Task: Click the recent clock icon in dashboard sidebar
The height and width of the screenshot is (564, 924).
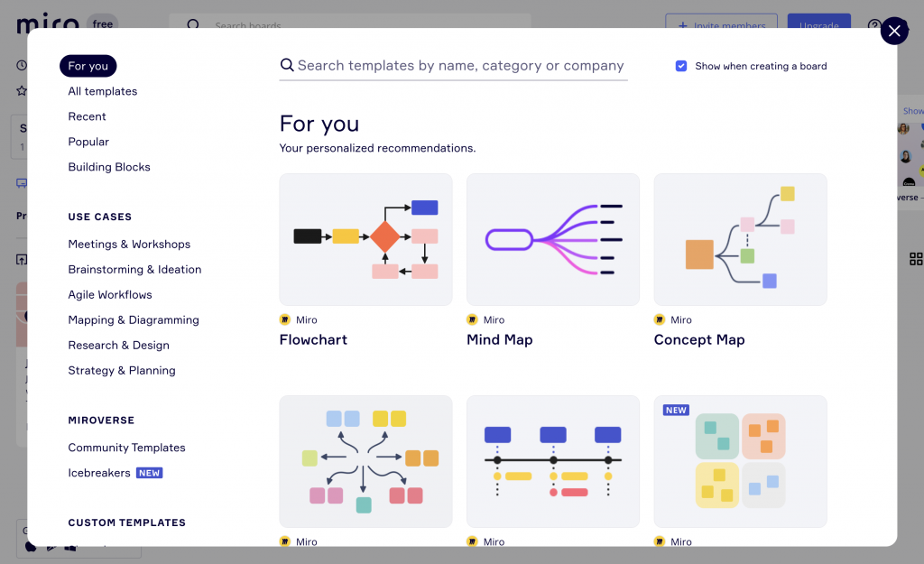Action: [x=22, y=65]
